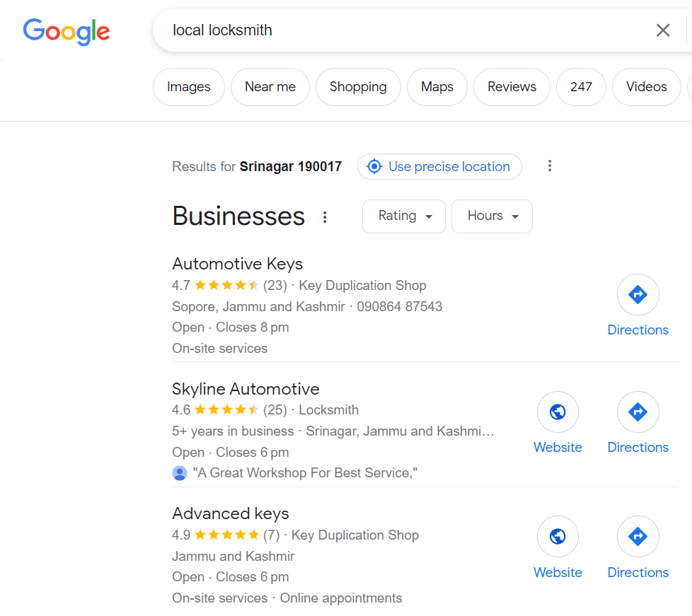Click the Srinagar 190017 location text

(x=290, y=166)
